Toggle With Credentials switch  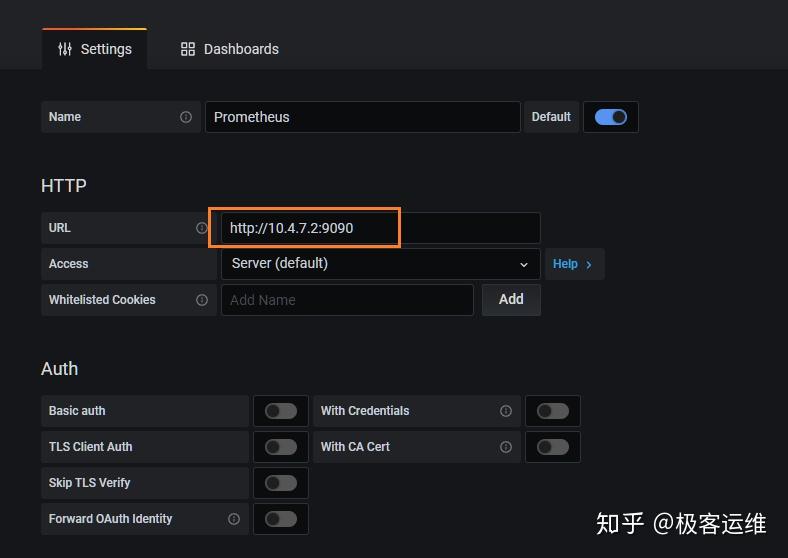[x=553, y=411]
